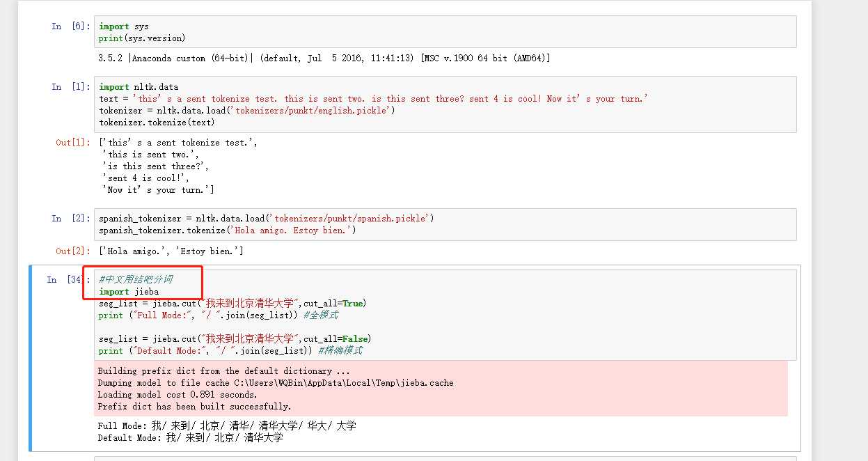Click the Out[1] prompt label
The height and width of the screenshot is (461, 868).
point(73,143)
